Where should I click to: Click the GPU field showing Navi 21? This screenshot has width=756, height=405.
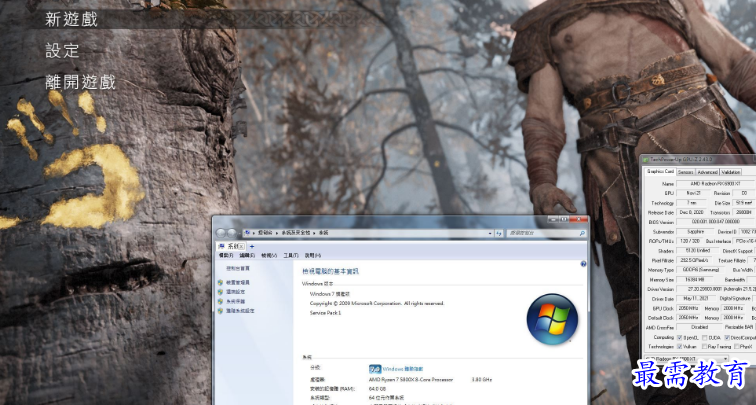coord(693,193)
